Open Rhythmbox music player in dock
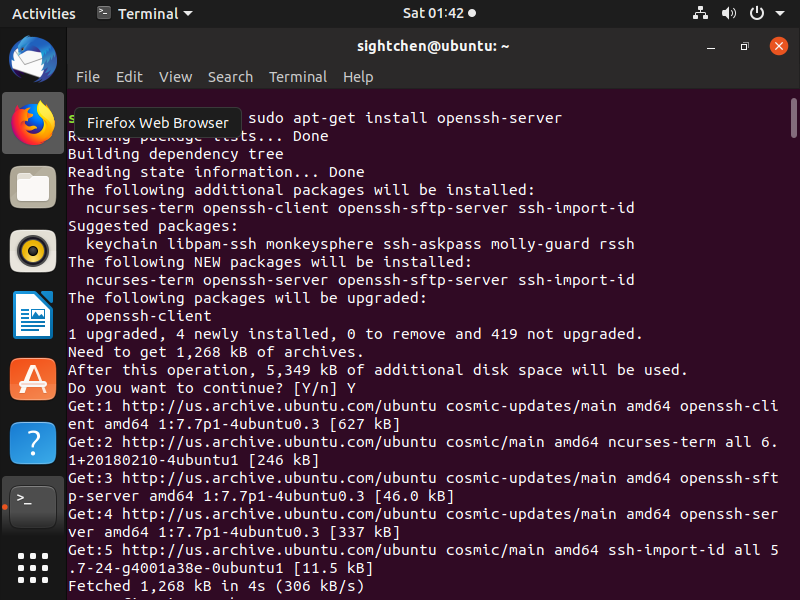Viewport: 800px width, 600px height. (x=33, y=251)
